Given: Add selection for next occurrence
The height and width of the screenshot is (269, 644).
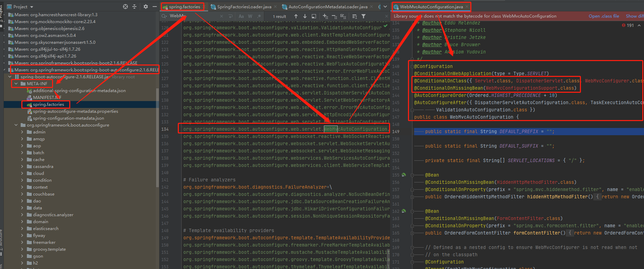Looking at the screenshot, I should (x=325, y=16).
